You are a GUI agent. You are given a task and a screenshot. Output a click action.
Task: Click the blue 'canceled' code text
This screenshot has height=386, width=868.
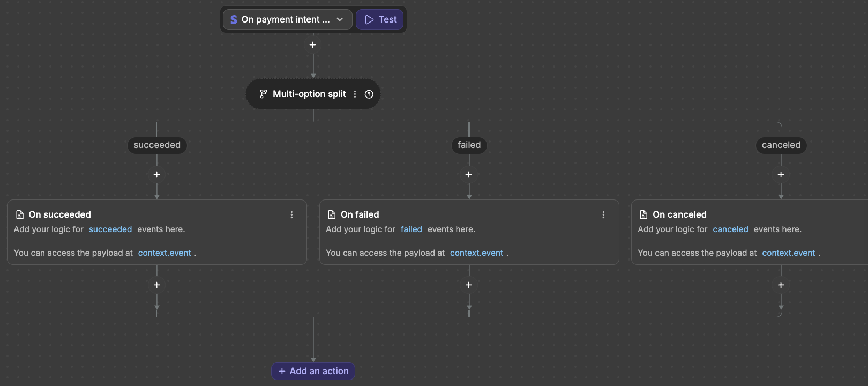click(730, 229)
